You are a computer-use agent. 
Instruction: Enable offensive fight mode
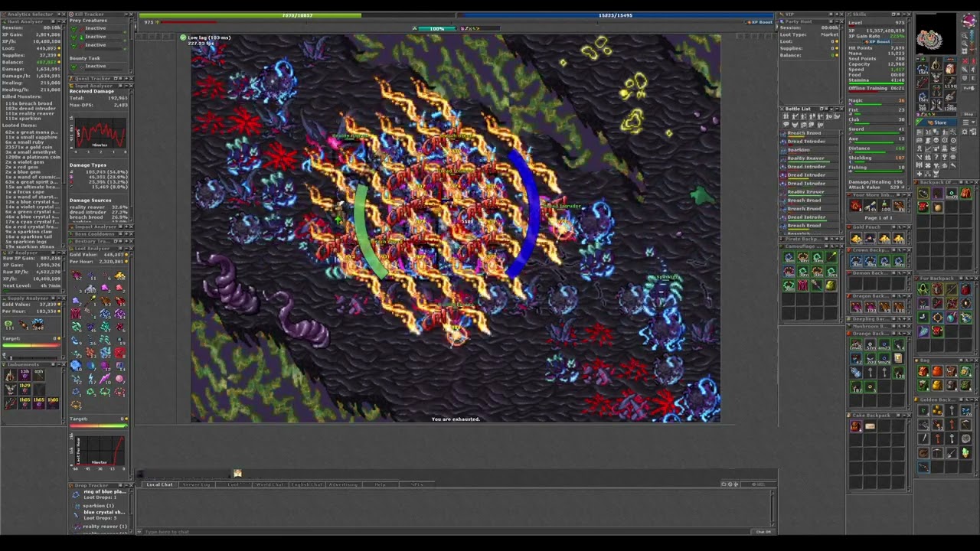965,60
